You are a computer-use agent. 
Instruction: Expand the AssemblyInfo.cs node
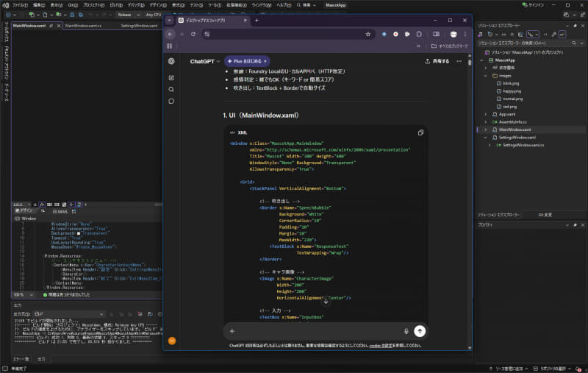click(486, 122)
